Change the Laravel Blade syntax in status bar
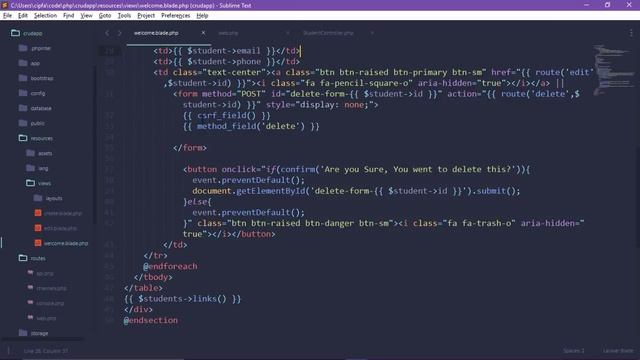The image size is (640, 360). [618, 351]
